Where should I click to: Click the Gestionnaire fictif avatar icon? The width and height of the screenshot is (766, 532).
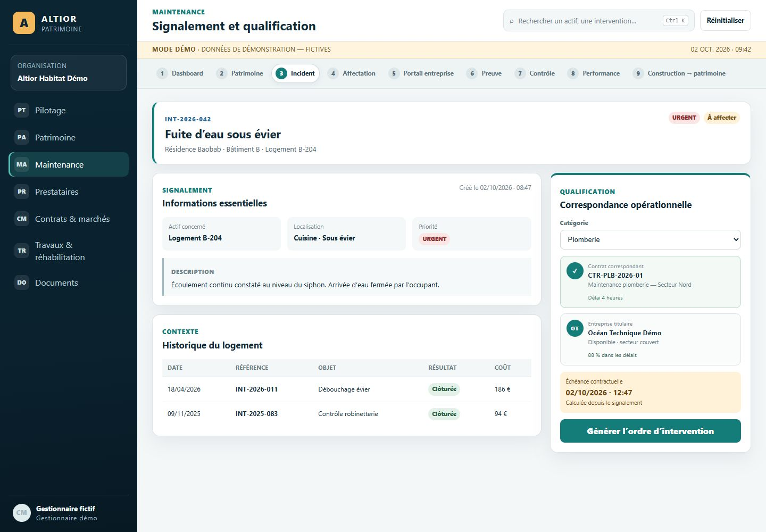click(x=22, y=513)
